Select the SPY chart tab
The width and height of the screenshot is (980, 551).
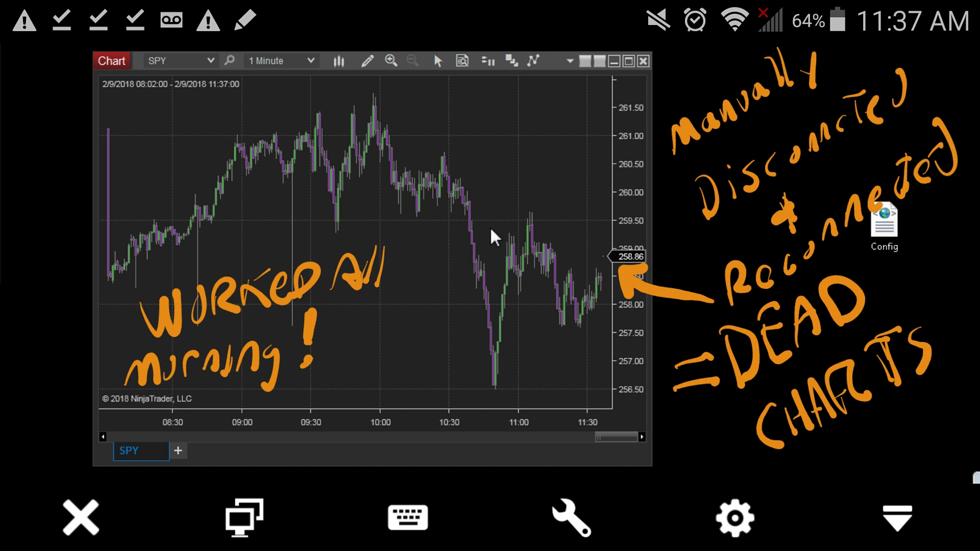(140, 450)
